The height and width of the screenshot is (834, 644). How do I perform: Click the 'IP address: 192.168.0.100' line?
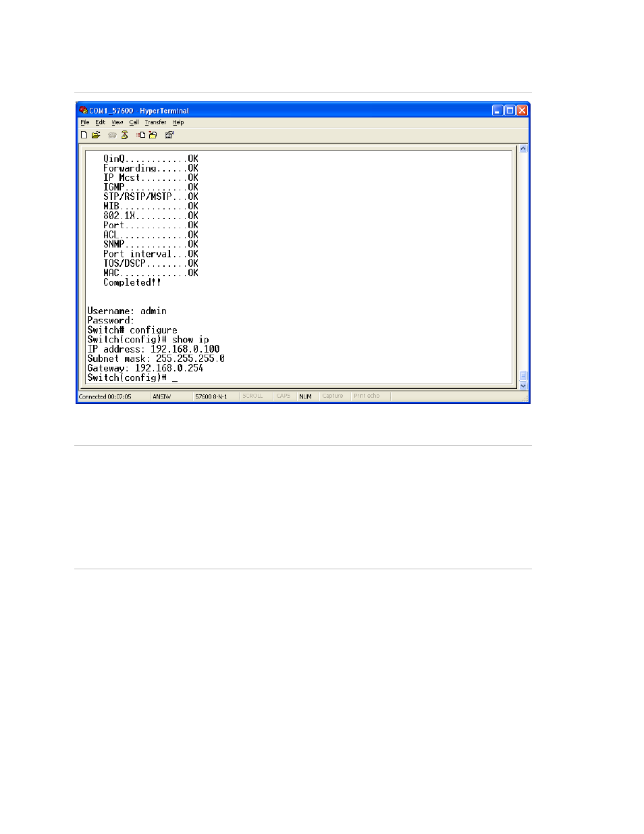tap(153, 349)
